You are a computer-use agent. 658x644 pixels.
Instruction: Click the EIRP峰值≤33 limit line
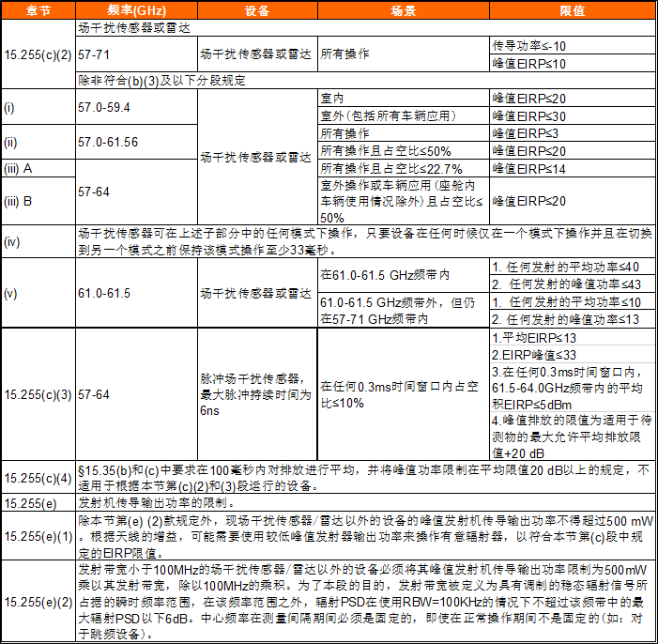pos(572,355)
